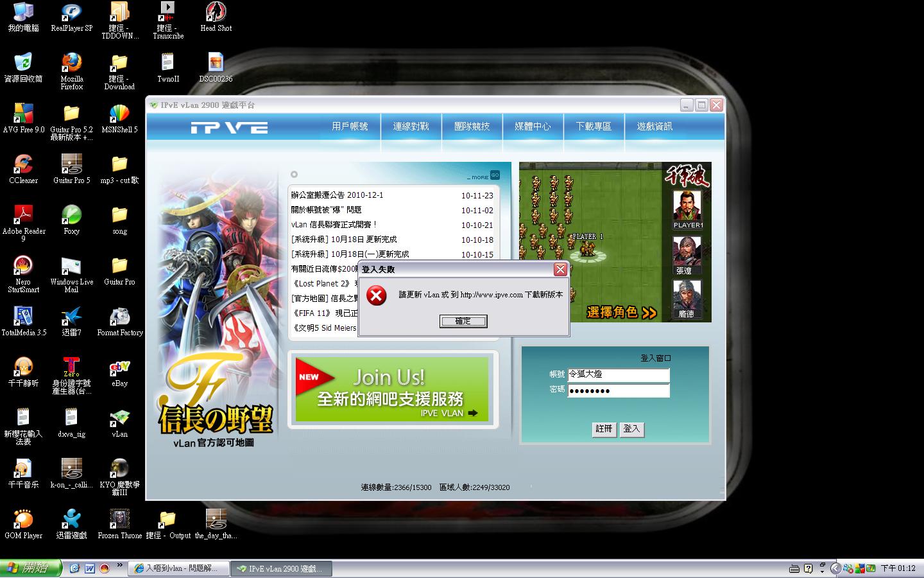
Task: Select the CCleaner desktop icon
Action: click(x=23, y=170)
